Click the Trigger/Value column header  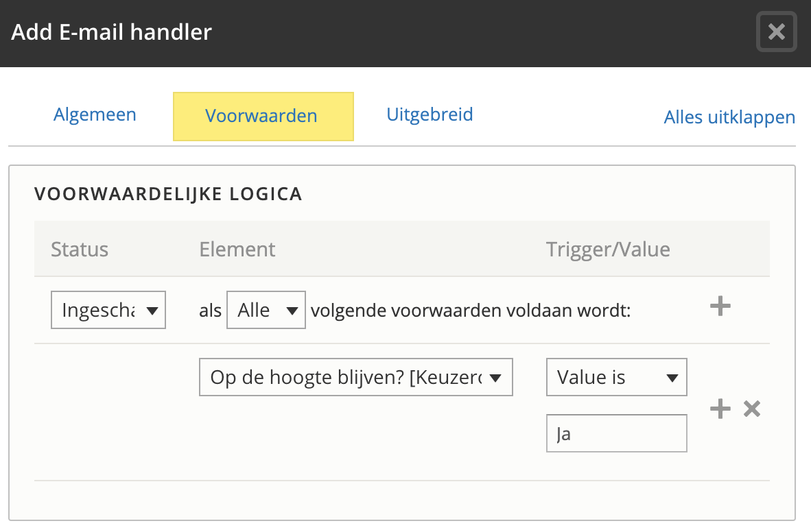[608, 249]
